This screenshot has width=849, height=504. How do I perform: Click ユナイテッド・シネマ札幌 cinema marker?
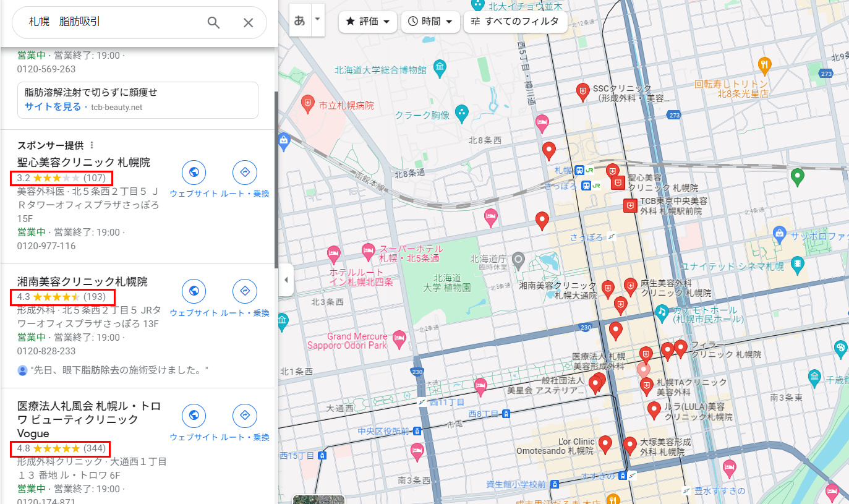click(798, 264)
